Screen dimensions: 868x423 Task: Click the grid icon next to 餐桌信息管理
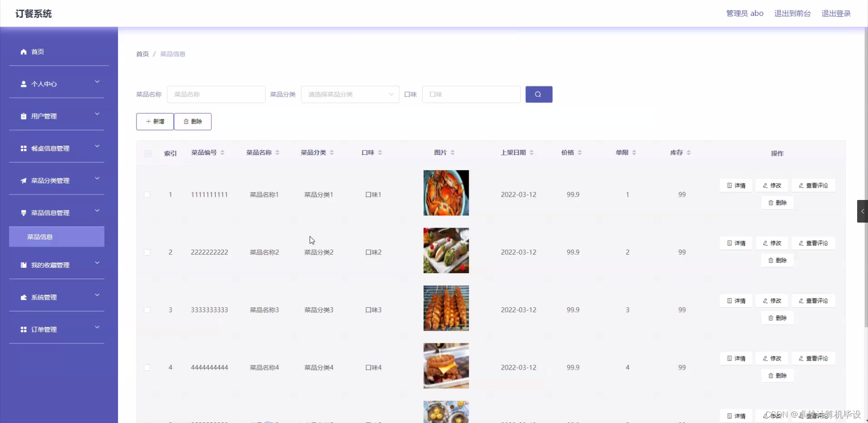click(23, 148)
